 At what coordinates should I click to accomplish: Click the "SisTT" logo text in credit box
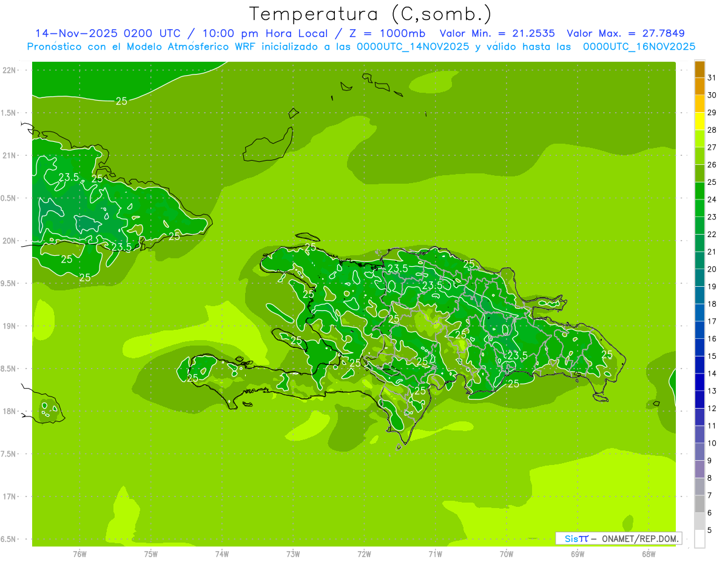(x=576, y=538)
